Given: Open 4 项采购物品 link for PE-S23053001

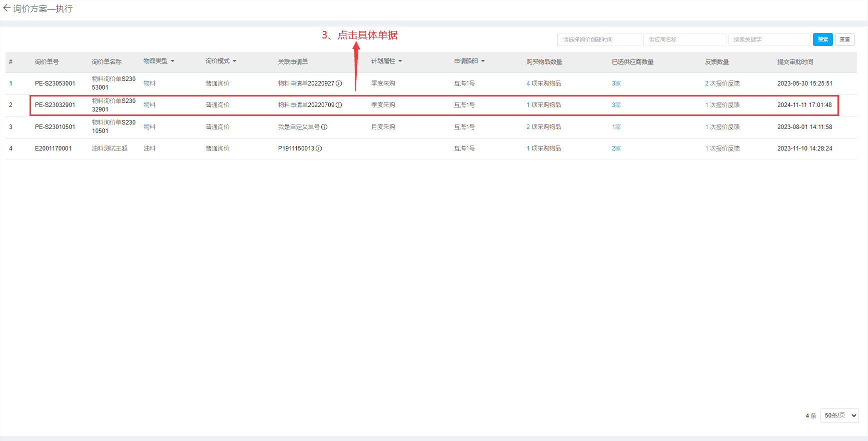Looking at the screenshot, I should click(543, 83).
